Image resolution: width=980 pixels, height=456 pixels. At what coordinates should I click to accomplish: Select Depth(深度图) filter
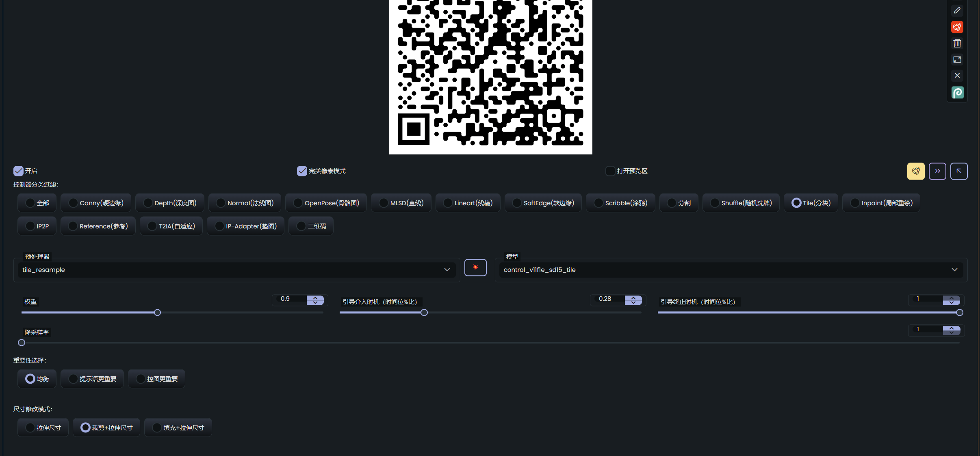point(170,203)
